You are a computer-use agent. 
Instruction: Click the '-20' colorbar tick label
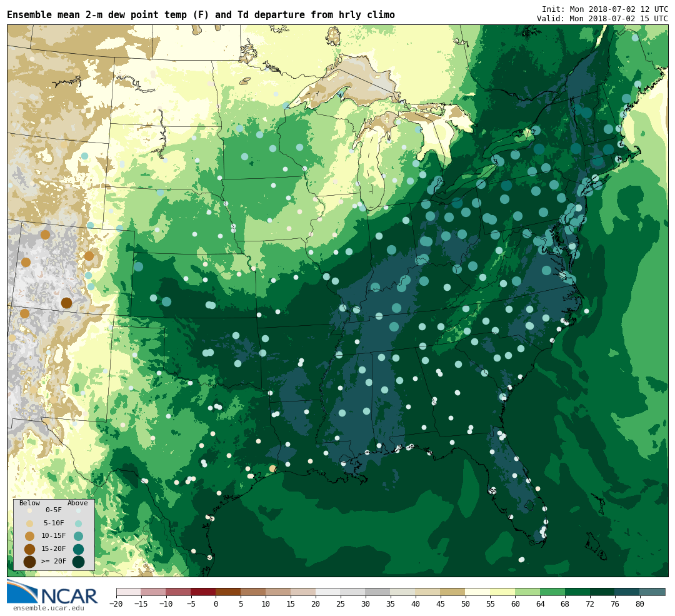116,604
